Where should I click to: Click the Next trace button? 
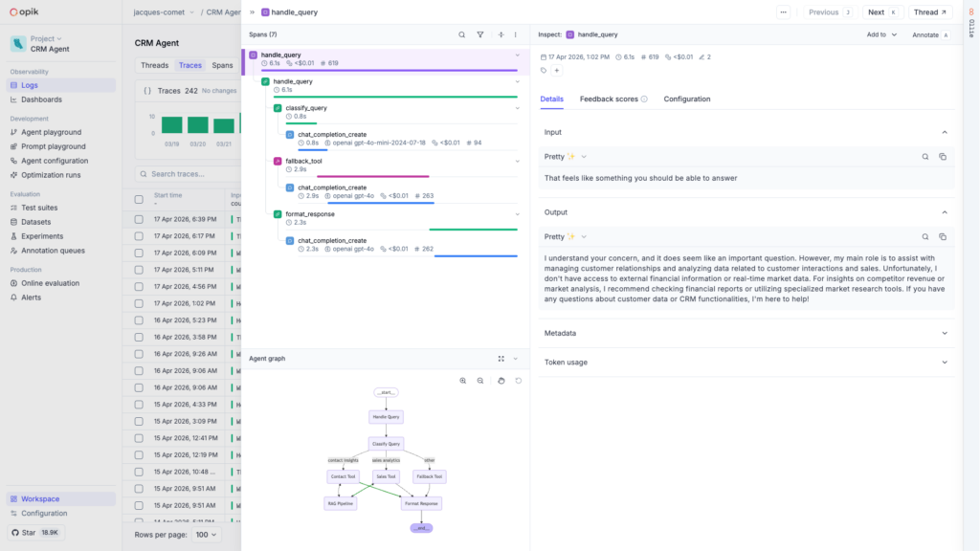(x=881, y=12)
